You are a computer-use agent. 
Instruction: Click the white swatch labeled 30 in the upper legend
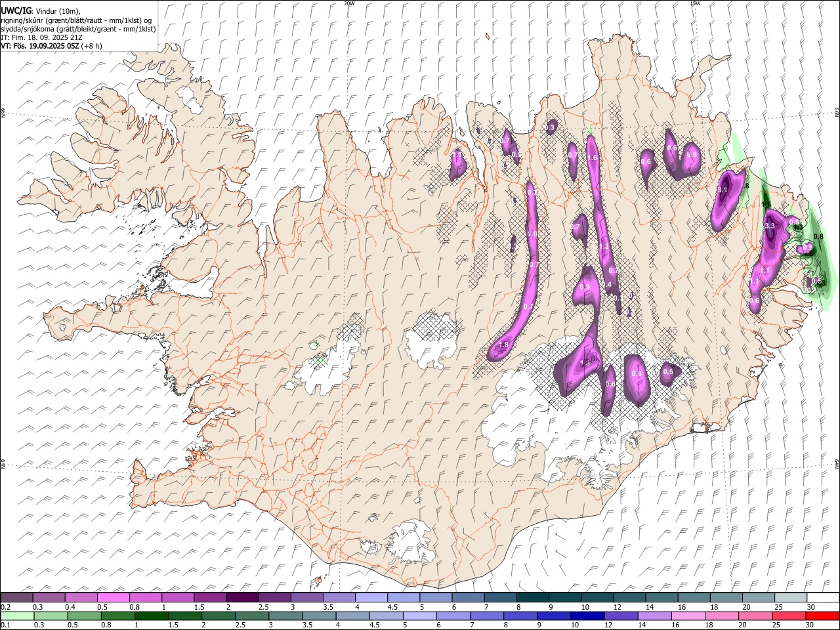[x=822, y=598]
